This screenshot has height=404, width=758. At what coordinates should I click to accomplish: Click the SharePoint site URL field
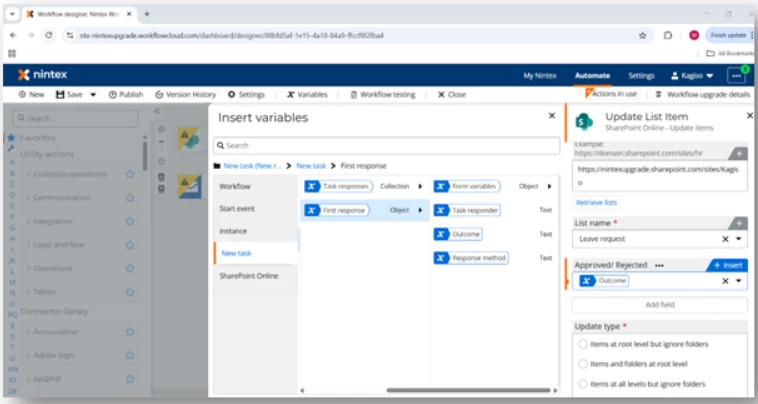(x=659, y=176)
